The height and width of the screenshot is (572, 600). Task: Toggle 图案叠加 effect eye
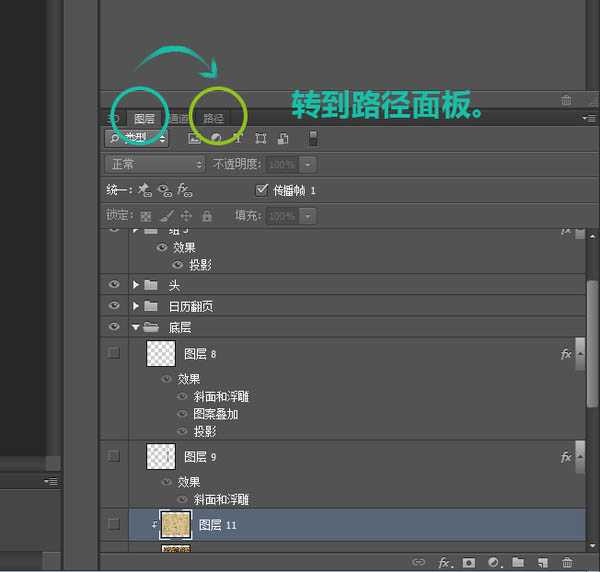coord(182,414)
